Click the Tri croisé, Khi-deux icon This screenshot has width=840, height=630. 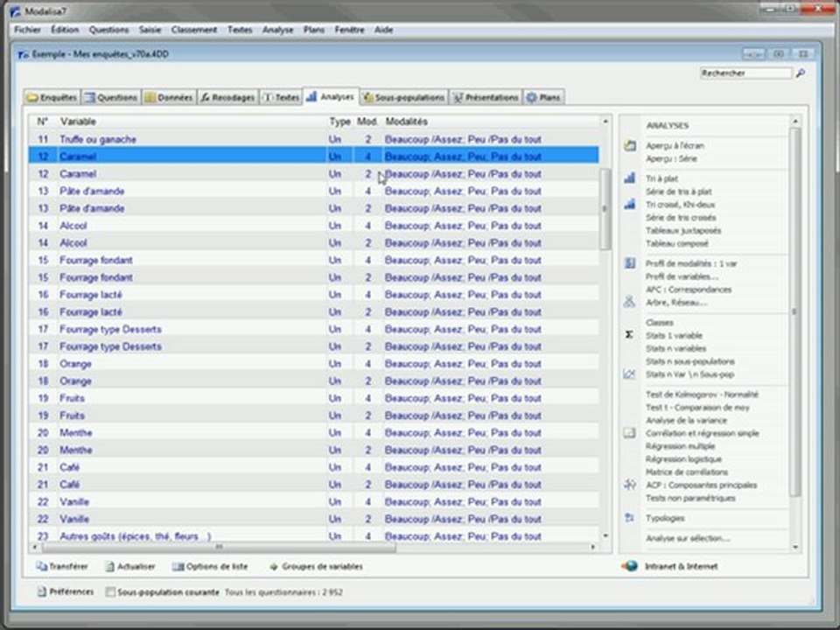tap(629, 204)
